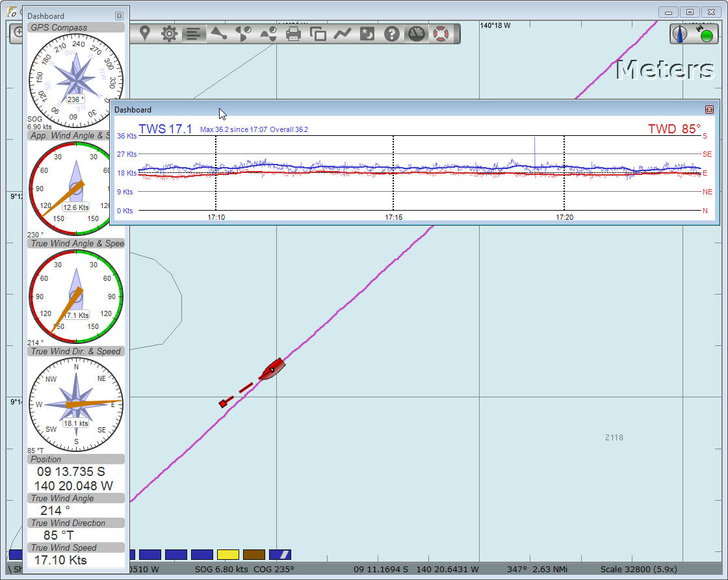Image resolution: width=728 pixels, height=580 pixels.
Task: Toggle track recording zigzag line icon
Action: pos(343,34)
